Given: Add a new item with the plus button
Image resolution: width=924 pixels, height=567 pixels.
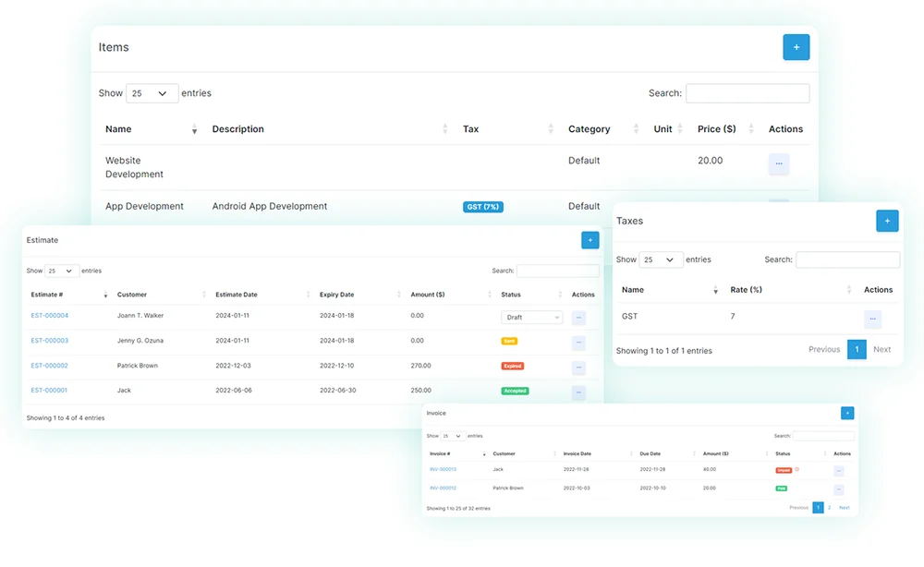Looking at the screenshot, I should coord(796,47).
